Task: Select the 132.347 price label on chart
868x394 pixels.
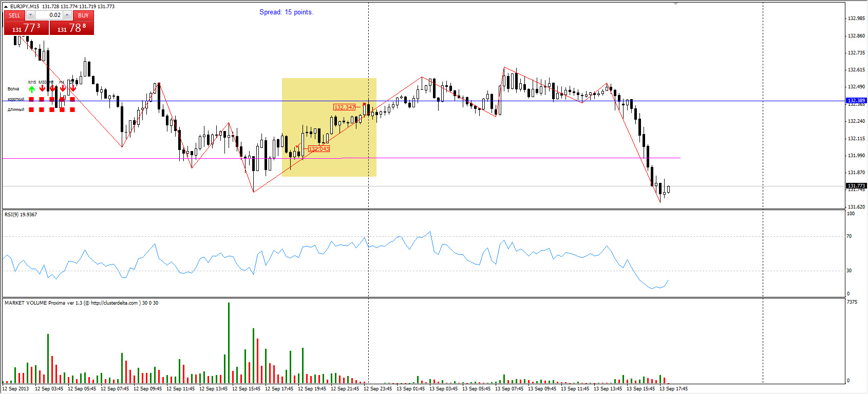Action: pos(345,107)
